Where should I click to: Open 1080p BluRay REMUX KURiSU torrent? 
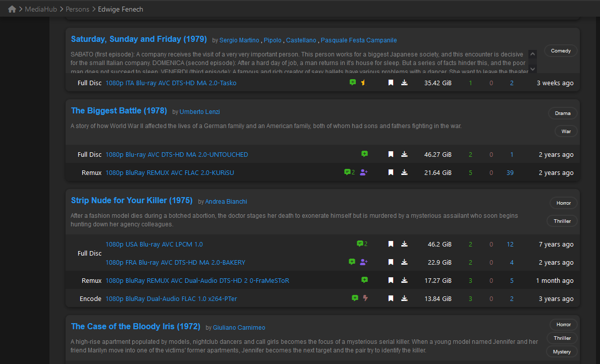click(170, 173)
